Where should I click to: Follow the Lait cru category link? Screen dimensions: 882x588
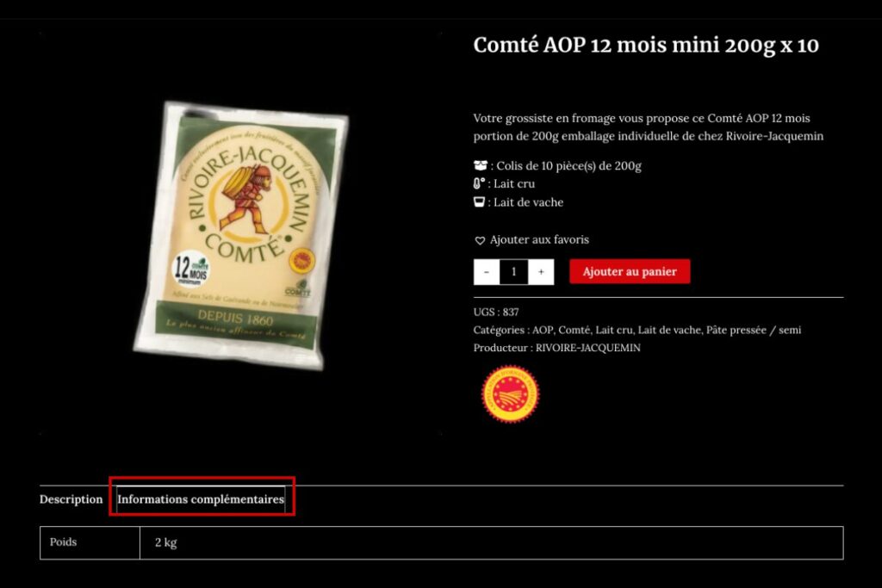click(x=614, y=330)
